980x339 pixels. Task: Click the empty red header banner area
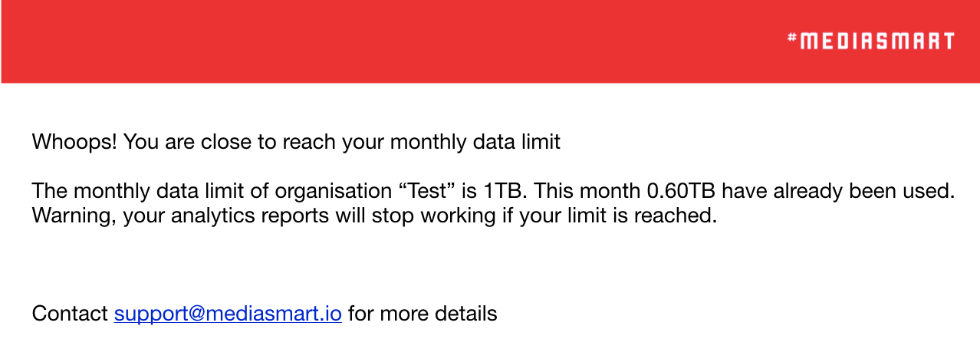[x=383, y=41]
